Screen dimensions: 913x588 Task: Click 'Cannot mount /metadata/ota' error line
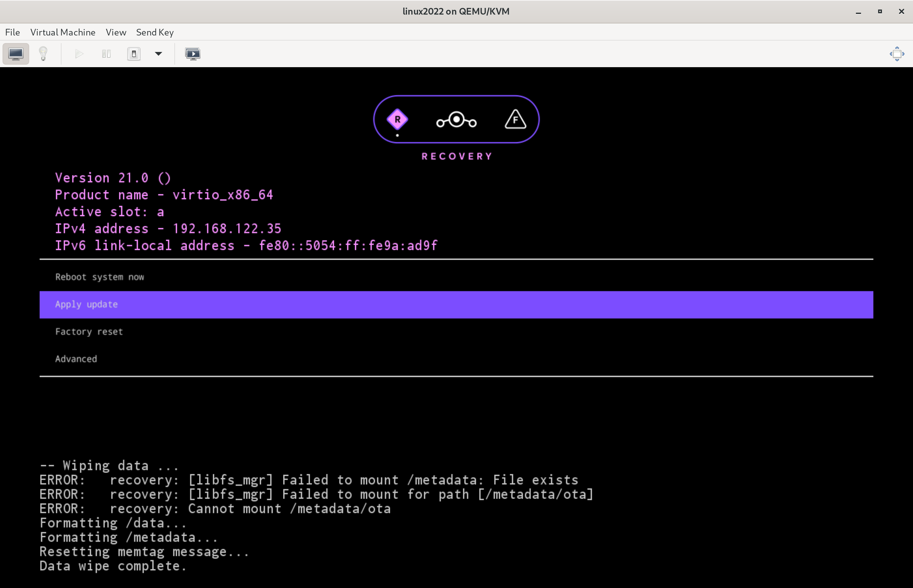[215, 509]
